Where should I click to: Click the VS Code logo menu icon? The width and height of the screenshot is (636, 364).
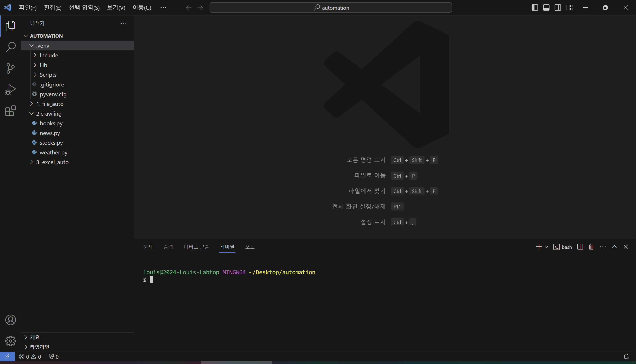8,8
